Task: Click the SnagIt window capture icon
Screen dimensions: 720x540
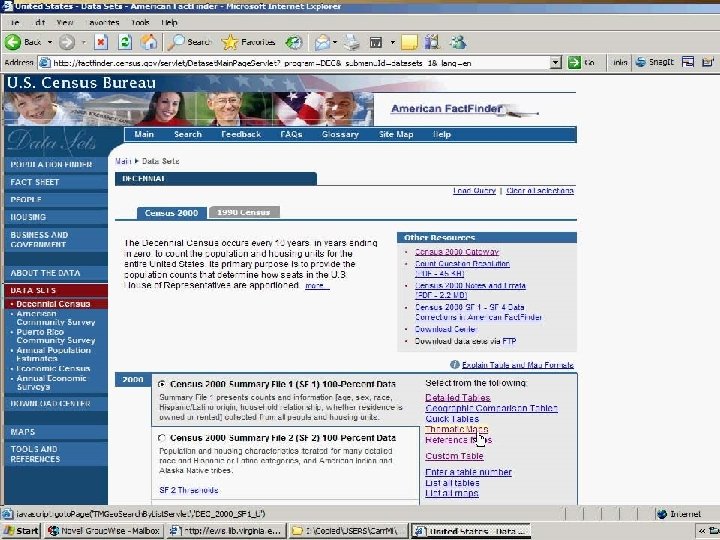Action: (x=687, y=62)
